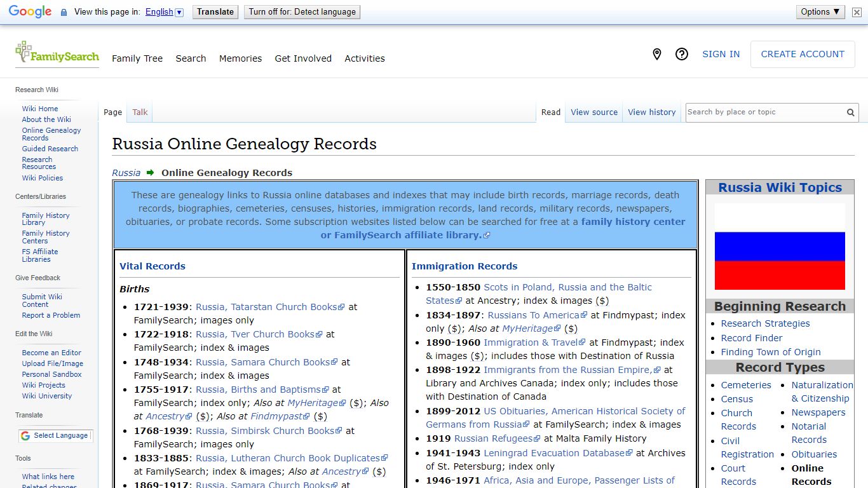
Task: Click Turn off for: Detect language button
Action: 302,12
